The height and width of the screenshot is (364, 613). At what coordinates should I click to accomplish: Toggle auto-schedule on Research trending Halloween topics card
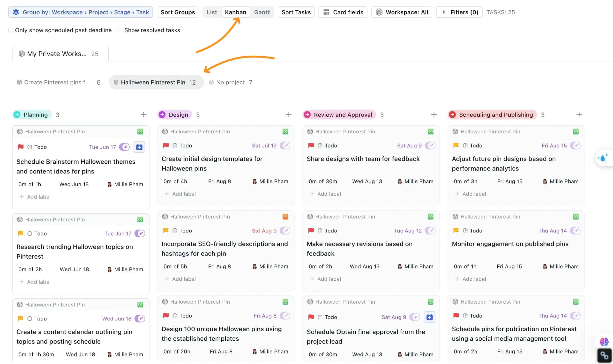pyautogui.click(x=140, y=233)
